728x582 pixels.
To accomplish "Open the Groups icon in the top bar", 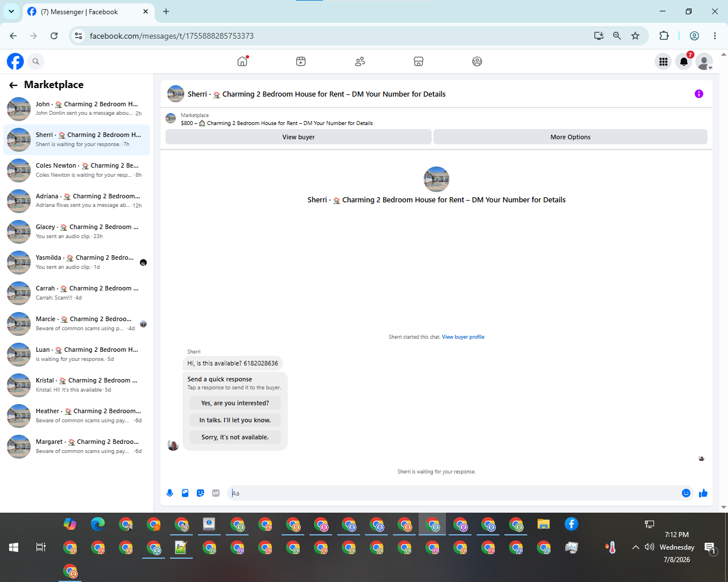I will point(477,61).
